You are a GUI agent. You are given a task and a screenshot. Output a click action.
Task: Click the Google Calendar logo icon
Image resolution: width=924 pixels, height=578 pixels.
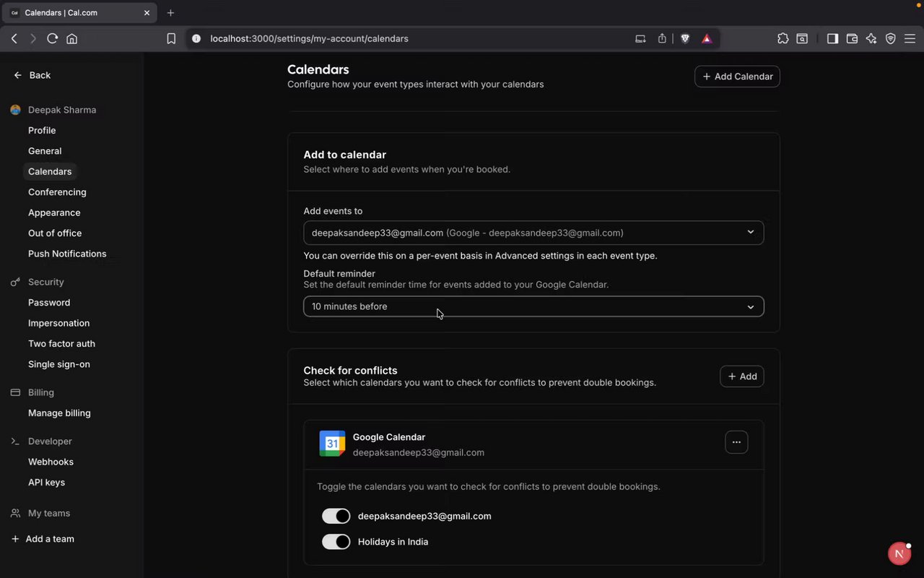pos(332,444)
